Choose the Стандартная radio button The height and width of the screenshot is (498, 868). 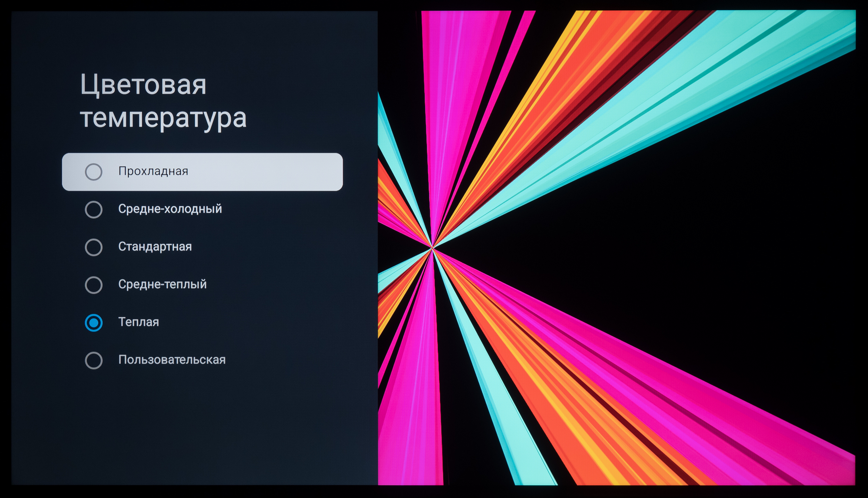(93, 247)
